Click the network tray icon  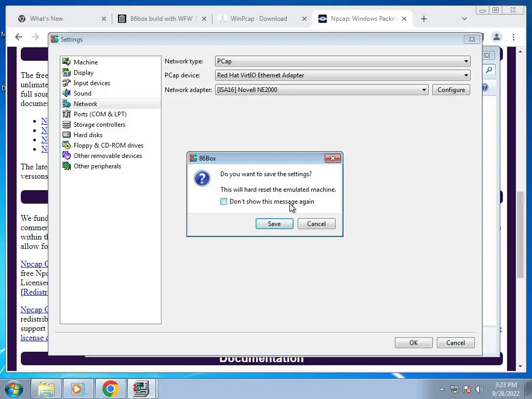(x=455, y=389)
